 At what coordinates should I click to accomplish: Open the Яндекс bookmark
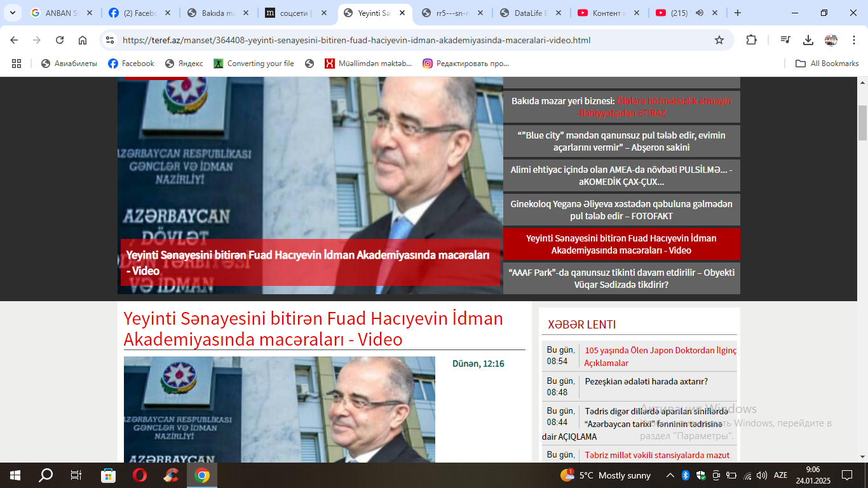[184, 64]
